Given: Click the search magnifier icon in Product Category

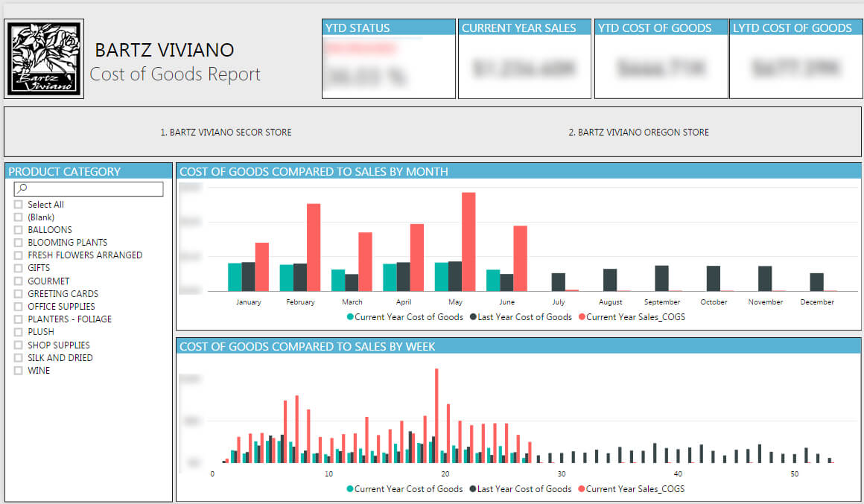Looking at the screenshot, I should pos(22,188).
